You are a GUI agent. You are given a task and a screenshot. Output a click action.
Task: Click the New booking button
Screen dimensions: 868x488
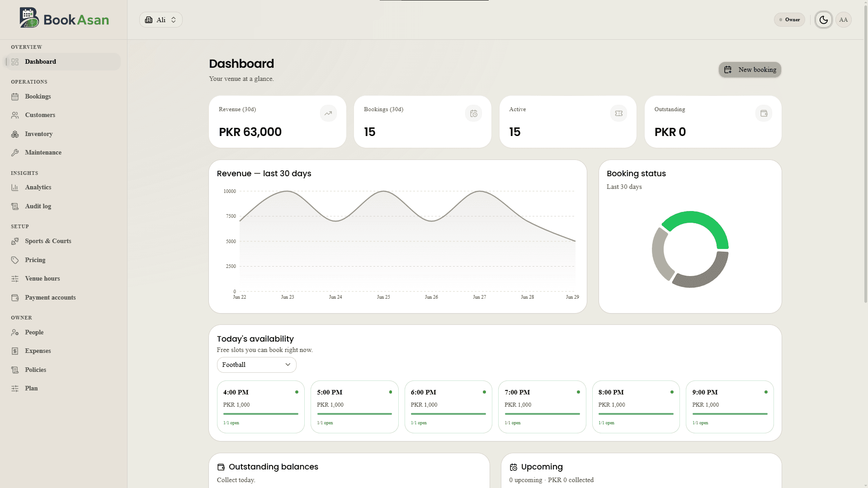coord(750,70)
